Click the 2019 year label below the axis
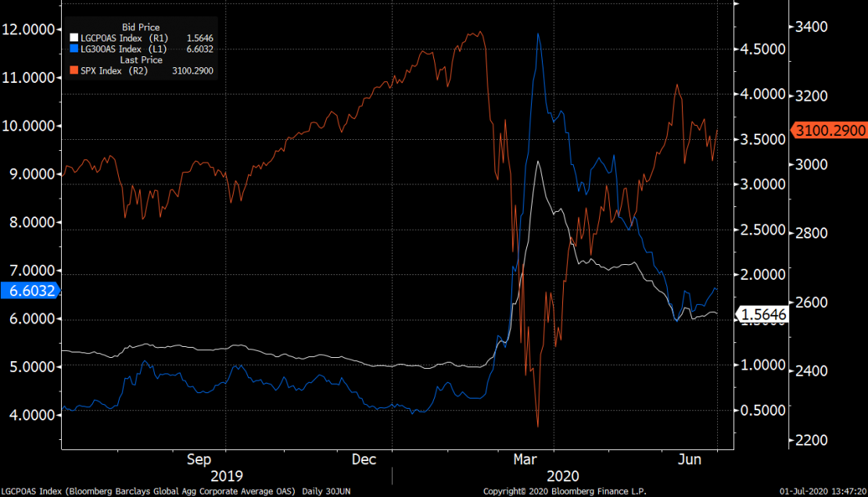This screenshot has width=868, height=497. 227,476
